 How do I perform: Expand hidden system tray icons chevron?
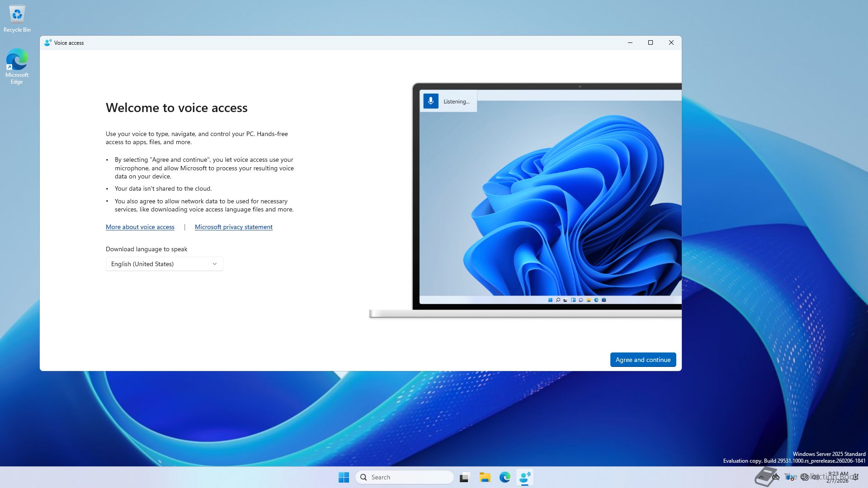click(761, 477)
